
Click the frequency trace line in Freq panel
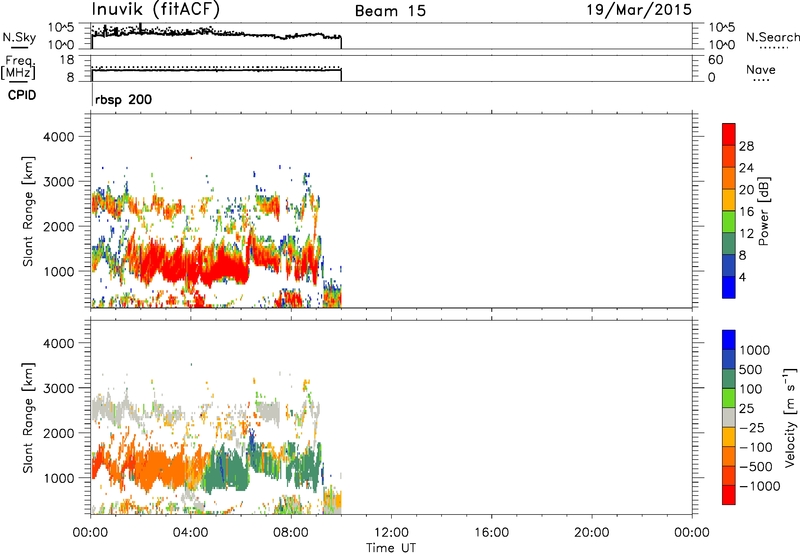click(x=216, y=70)
